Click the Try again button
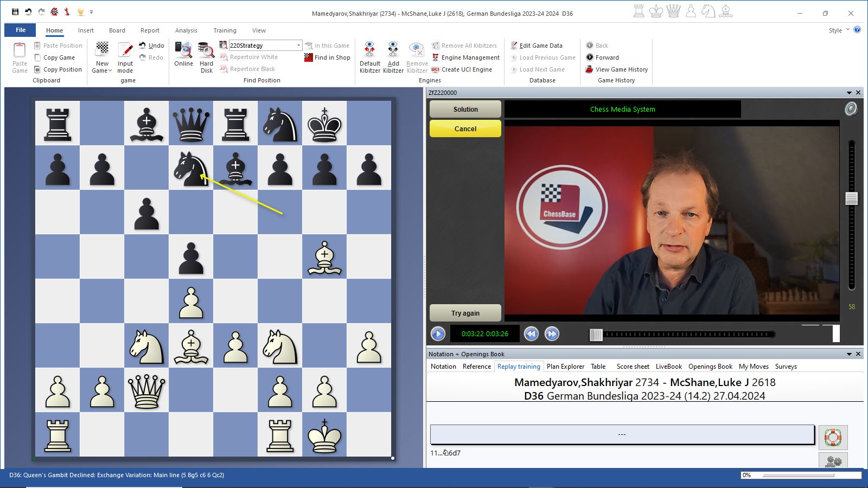The image size is (868, 488). point(465,313)
